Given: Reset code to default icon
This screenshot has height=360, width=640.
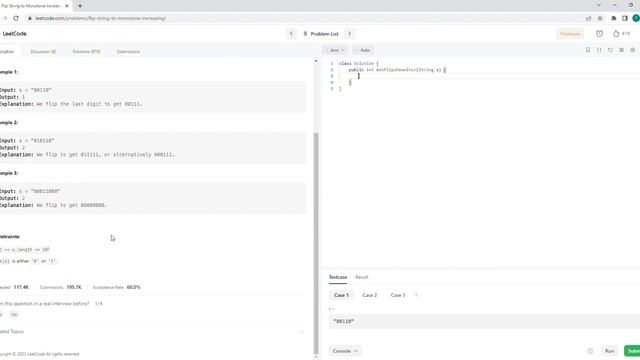Looking at the screenshot, I should pyautogui.click(x=610, y=50).
